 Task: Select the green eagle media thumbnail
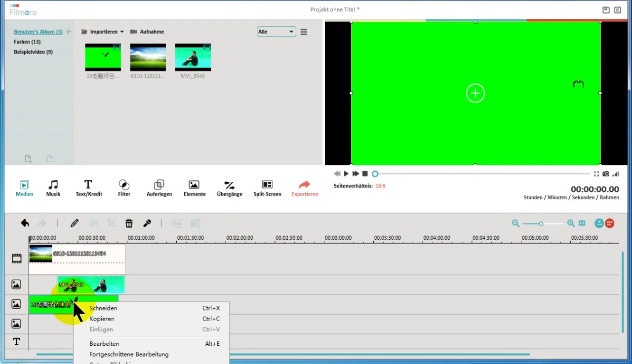pos(103,57)
